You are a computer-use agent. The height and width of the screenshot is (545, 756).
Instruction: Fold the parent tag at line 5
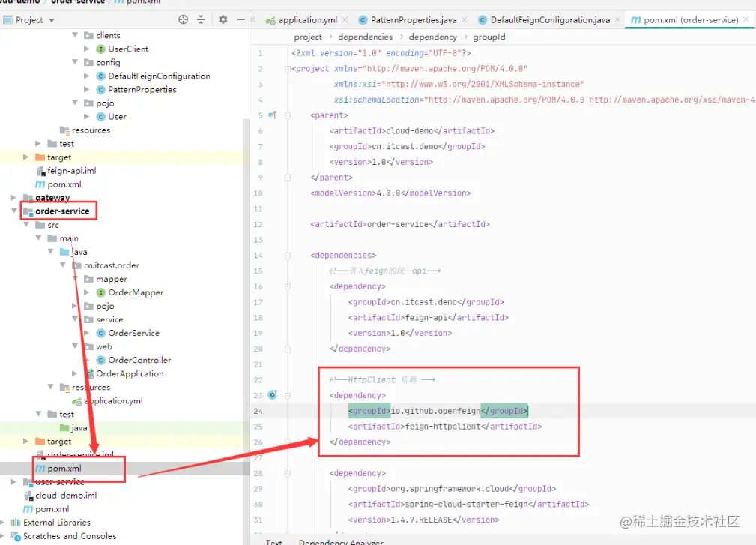point(288,115)
